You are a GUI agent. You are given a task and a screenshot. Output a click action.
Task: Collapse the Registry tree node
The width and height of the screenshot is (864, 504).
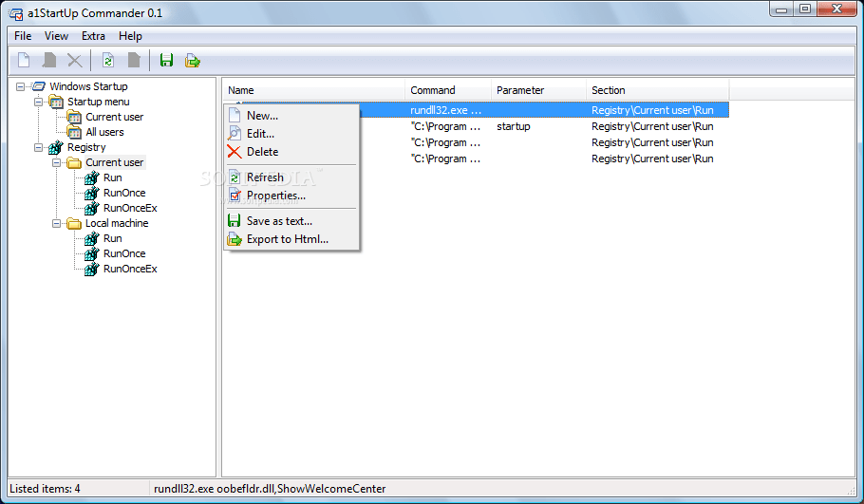(38, 148)
